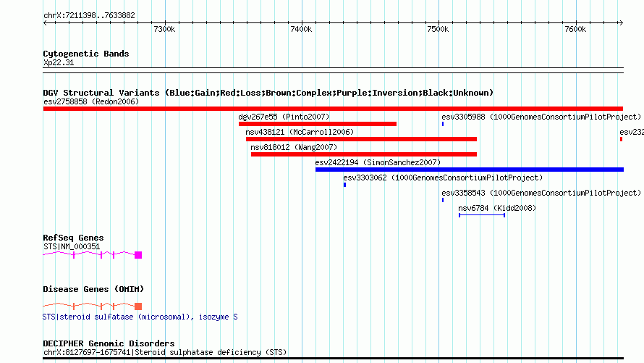Click the STS|NM_000351 RefSeq gene glyph

(93, 255)
